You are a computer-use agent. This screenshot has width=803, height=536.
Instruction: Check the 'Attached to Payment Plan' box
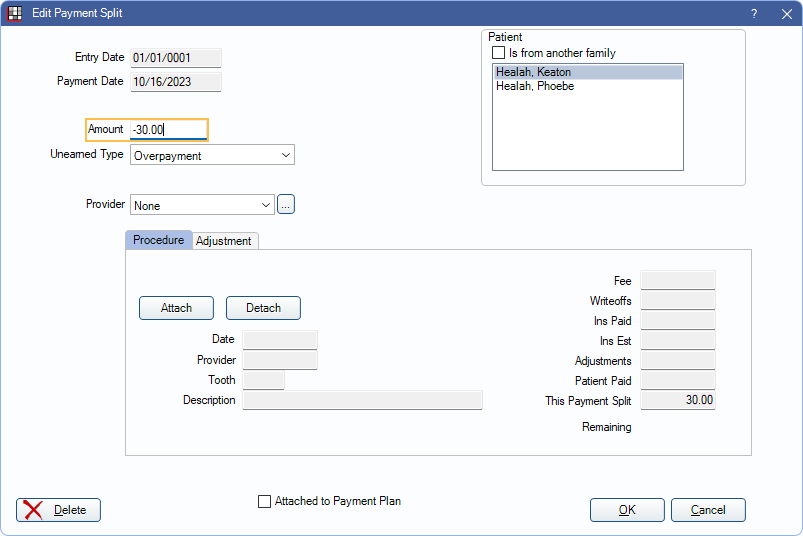[264, 501]
